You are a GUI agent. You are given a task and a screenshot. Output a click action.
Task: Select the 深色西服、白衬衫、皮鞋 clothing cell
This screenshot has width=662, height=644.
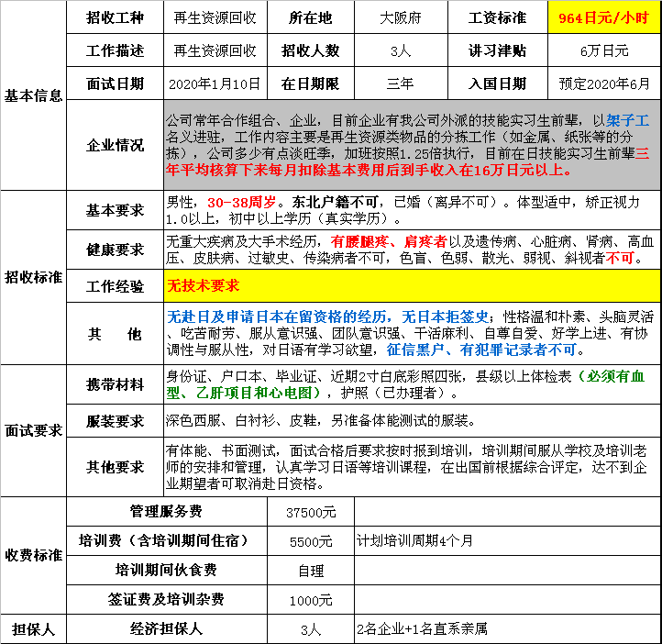point(412,420)
